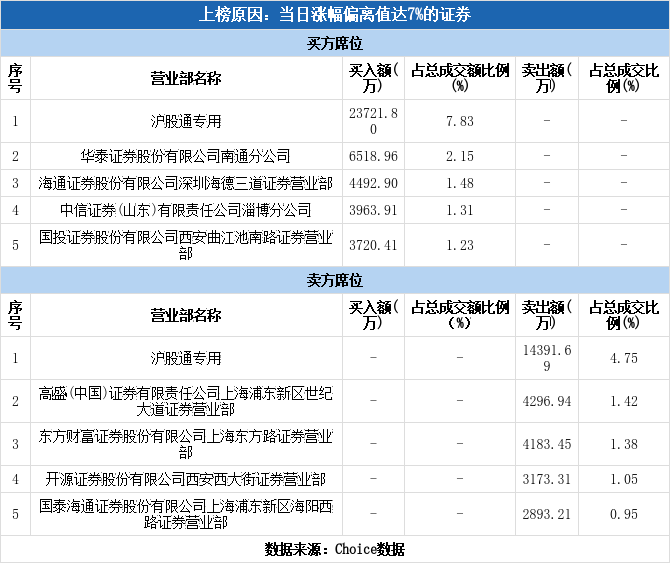Screen dimensions: 670x563
Task: Click buy amount 4492.90
Action: tap(373, 183)
